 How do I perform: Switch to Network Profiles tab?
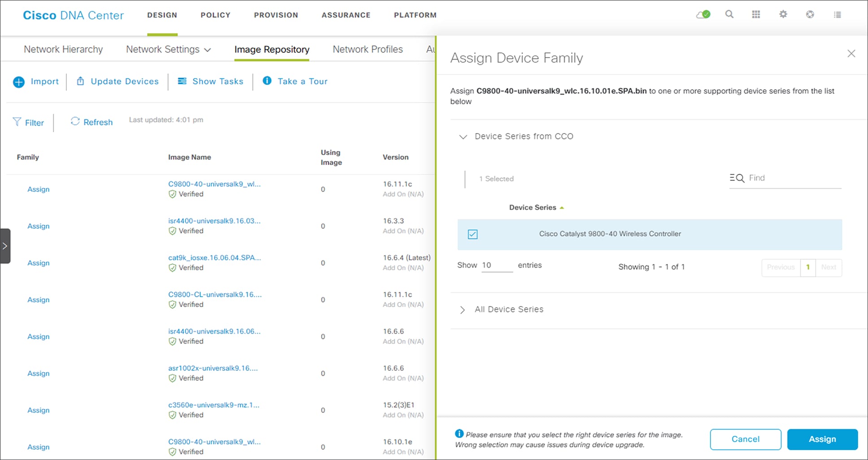point(368,49)
